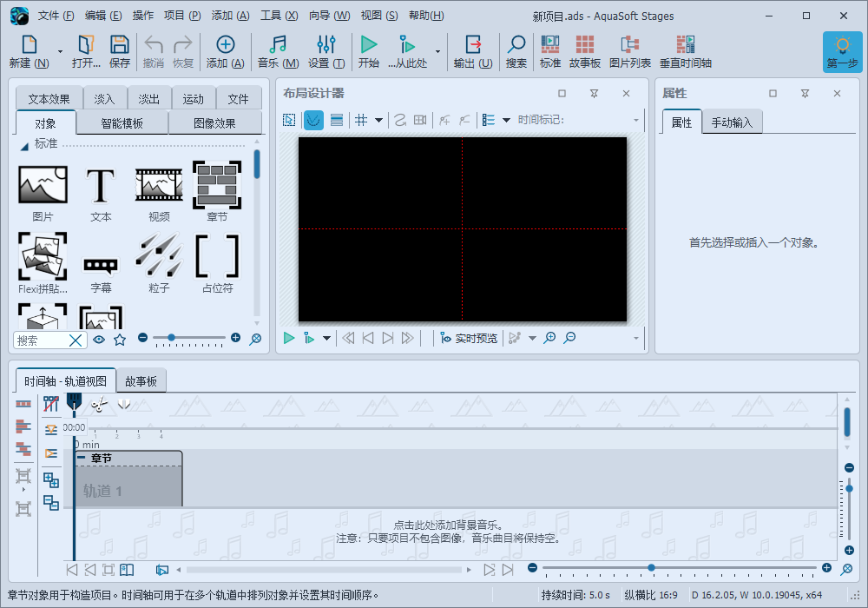Select the 章节 chapter object
The width and height of the screenshot is (868, 608).
click(x=217, y=192)
